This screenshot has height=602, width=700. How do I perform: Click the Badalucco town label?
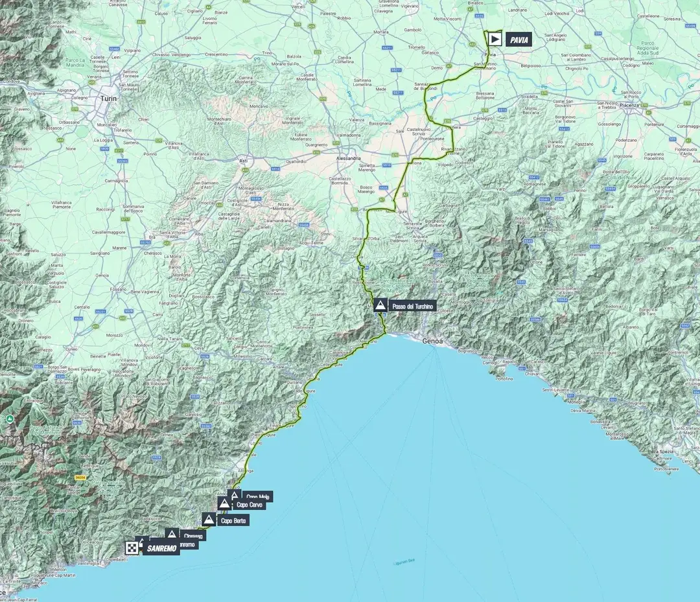(x=149, y=518)
